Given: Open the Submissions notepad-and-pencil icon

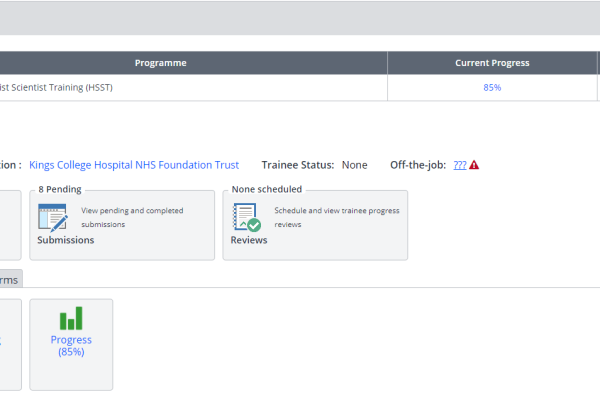Looking at the screenshot, I should coord(53,218).
